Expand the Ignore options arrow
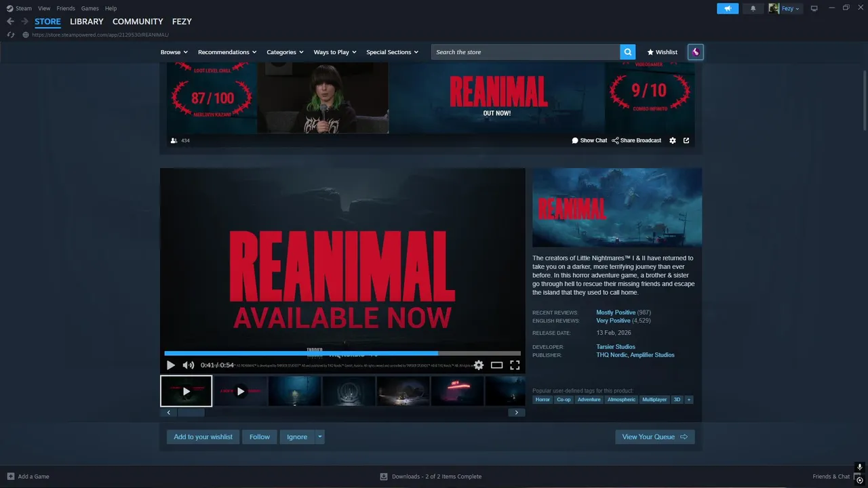 click(x=319, y=437)
